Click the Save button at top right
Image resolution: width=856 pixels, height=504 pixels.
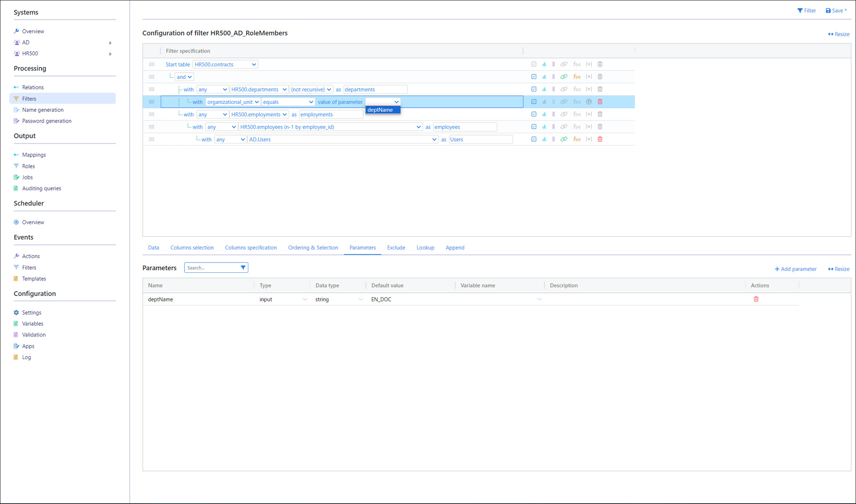tap(836, 11)
